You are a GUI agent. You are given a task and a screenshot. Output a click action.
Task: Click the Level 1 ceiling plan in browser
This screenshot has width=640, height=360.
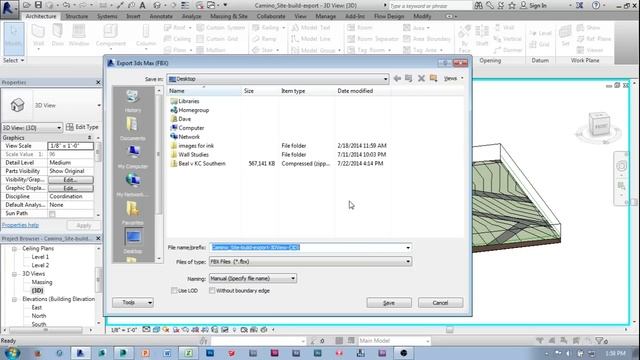40,257
